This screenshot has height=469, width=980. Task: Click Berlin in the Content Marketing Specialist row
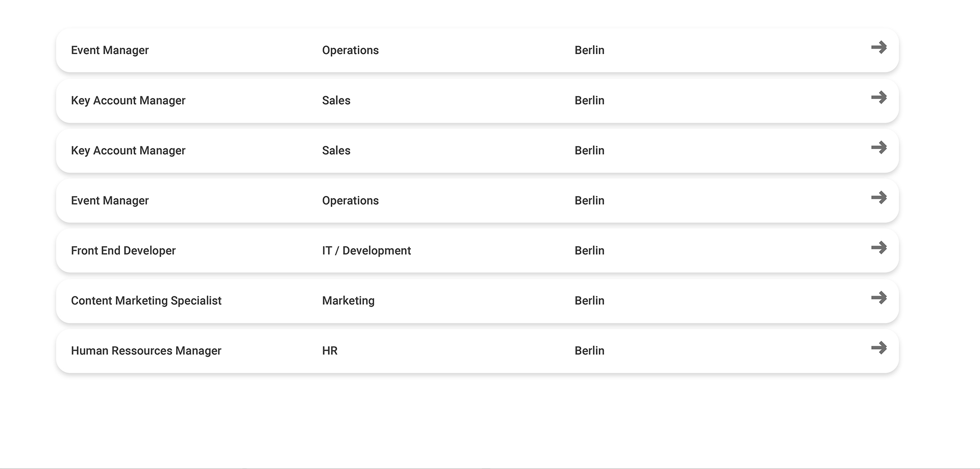[590, 301]
